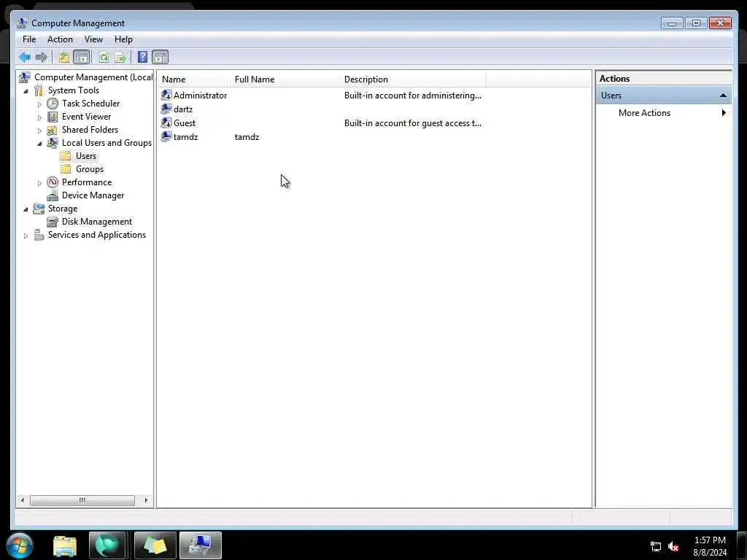Collapse the System Tools tree node
Image resolution: width=747 pixels, height=560 pixels.
click(x=26, y=91)
